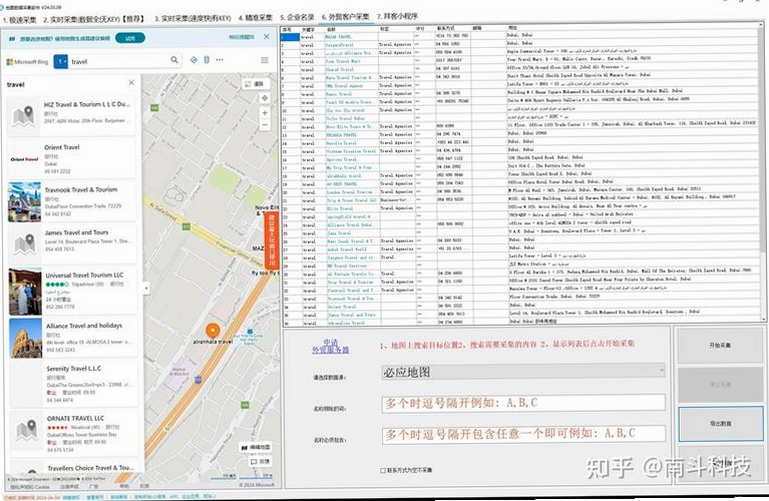Click the search magnifier icon in Bing Maps
This screenshot has width=769, height=501.
pyautogui.click(x=174, y=60)
